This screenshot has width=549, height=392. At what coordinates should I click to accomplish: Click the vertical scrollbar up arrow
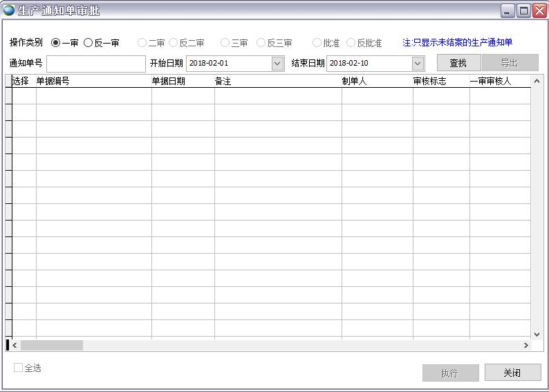(537, 82)
